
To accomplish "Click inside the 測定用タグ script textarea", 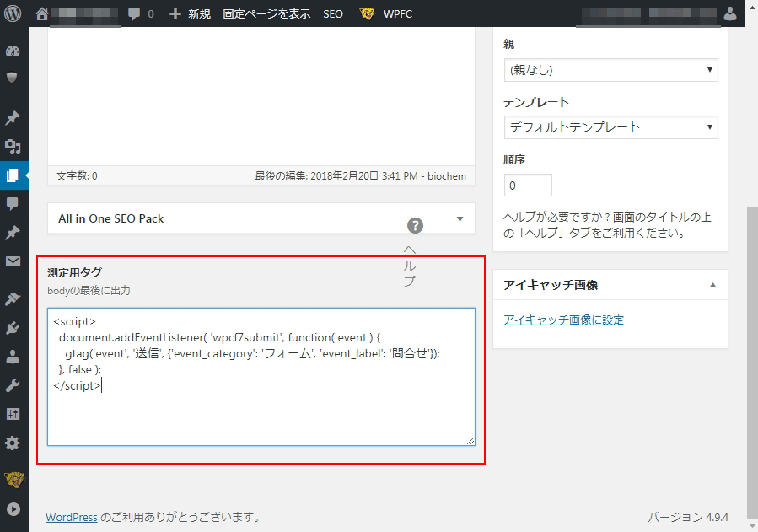I will (x=261, y=377).
